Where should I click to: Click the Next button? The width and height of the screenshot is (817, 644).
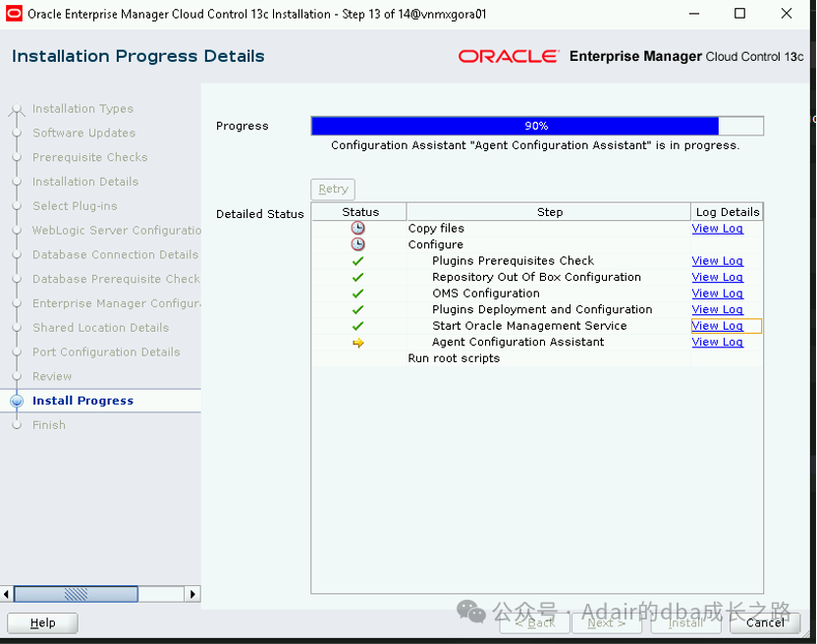coord(607,622)
